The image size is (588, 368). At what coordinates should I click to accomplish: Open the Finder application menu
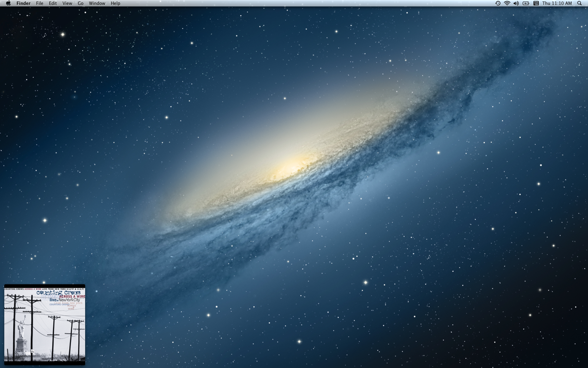pos(23,3)
